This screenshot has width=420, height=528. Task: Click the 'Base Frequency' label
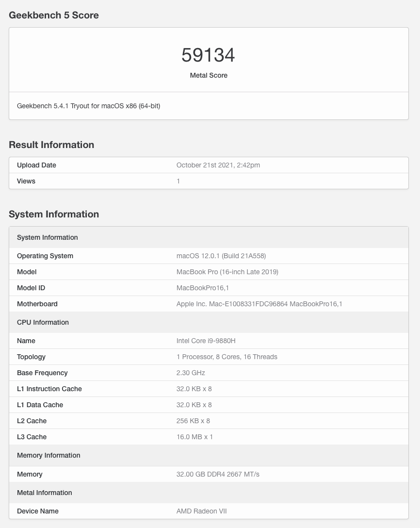42,373
